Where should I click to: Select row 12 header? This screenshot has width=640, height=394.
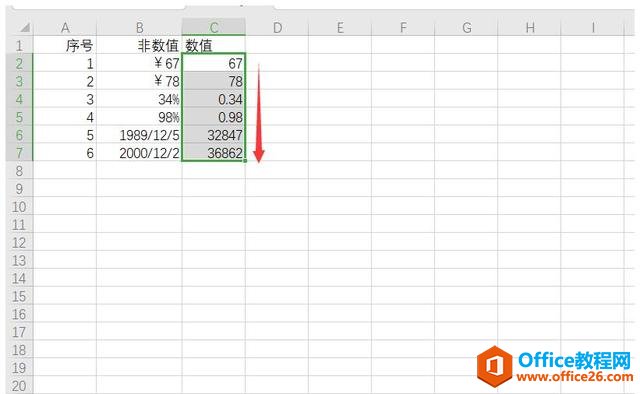(19, 242)
